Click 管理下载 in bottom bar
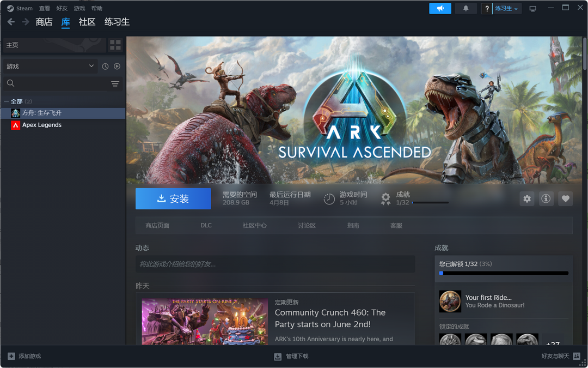Screen dimensions: 588x368 click(291, 356)
